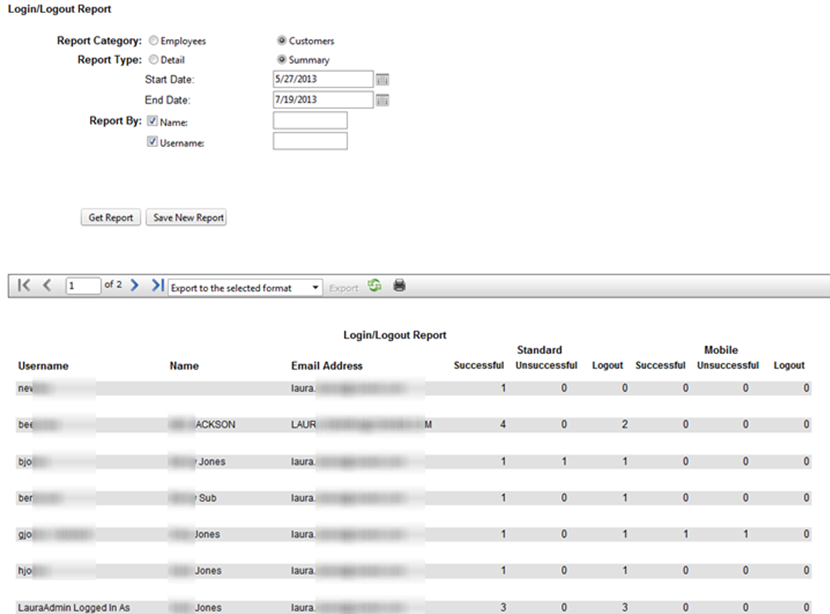
Task: Click the Export link
Action: [x=343, y=288]
